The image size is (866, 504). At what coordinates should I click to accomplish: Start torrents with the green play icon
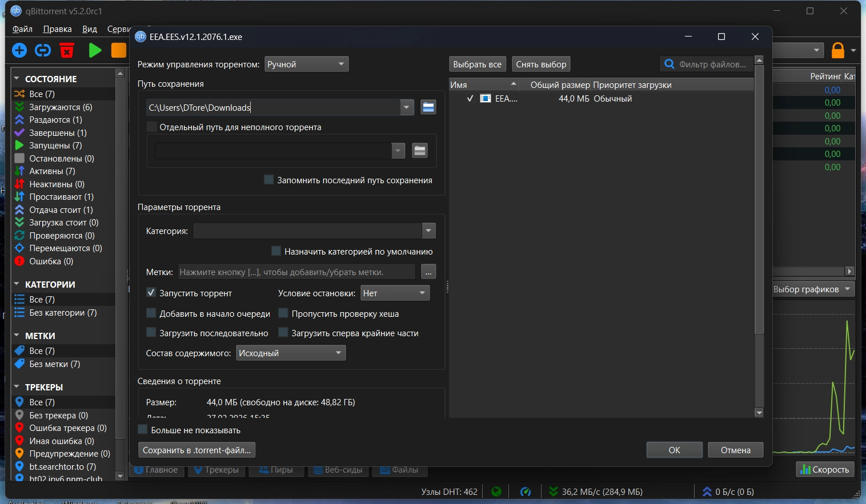[x=95, y=50]
